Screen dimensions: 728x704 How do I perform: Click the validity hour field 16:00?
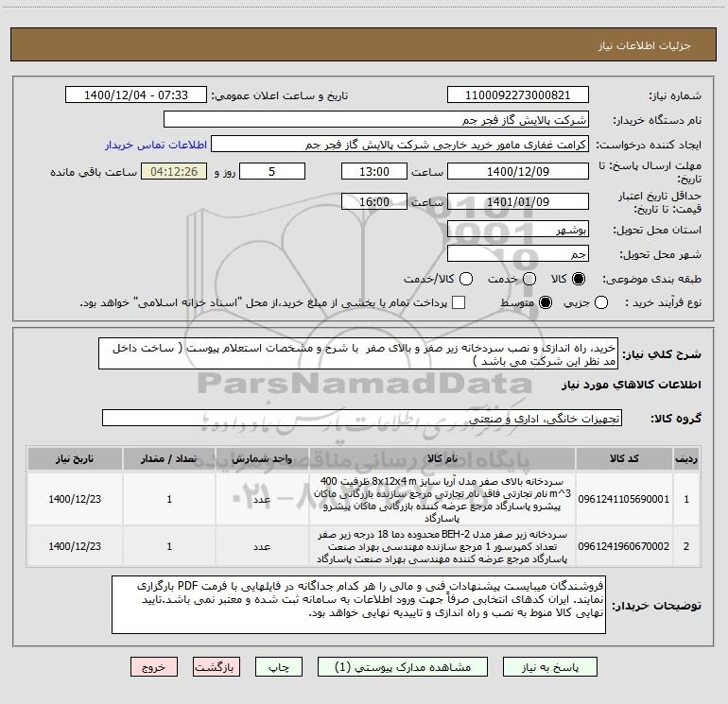click(374, 201)
